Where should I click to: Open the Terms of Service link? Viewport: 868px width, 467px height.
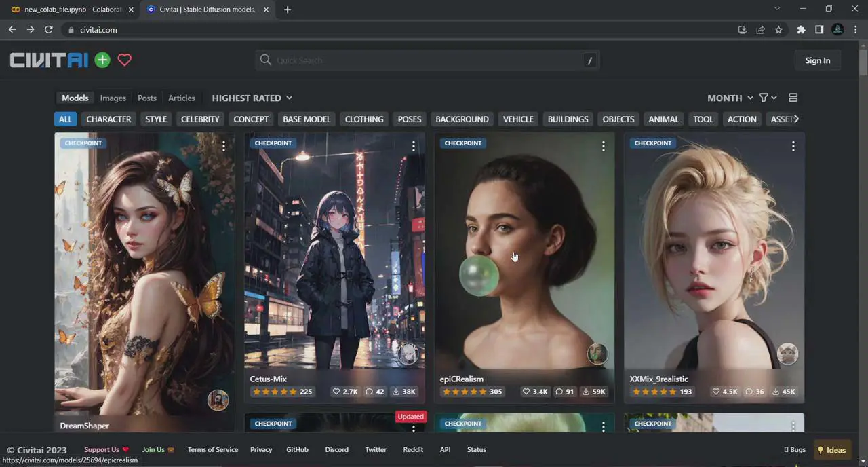click(213, 449)
